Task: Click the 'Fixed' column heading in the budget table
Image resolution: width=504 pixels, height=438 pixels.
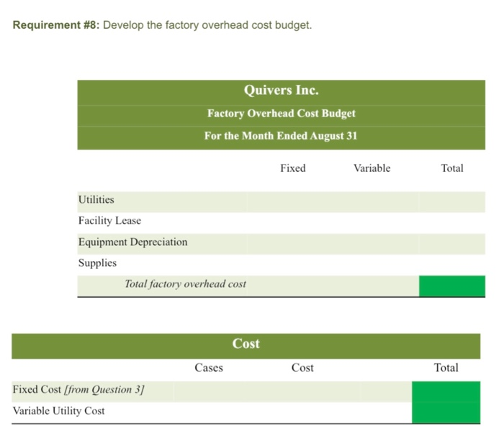Action: 293,168
